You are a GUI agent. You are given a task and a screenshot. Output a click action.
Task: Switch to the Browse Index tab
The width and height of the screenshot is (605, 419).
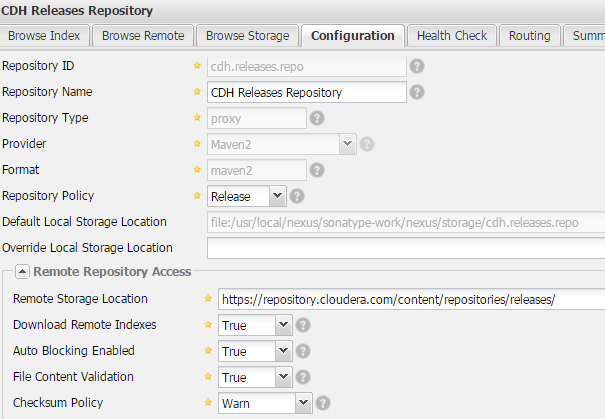tap(44, 36)
